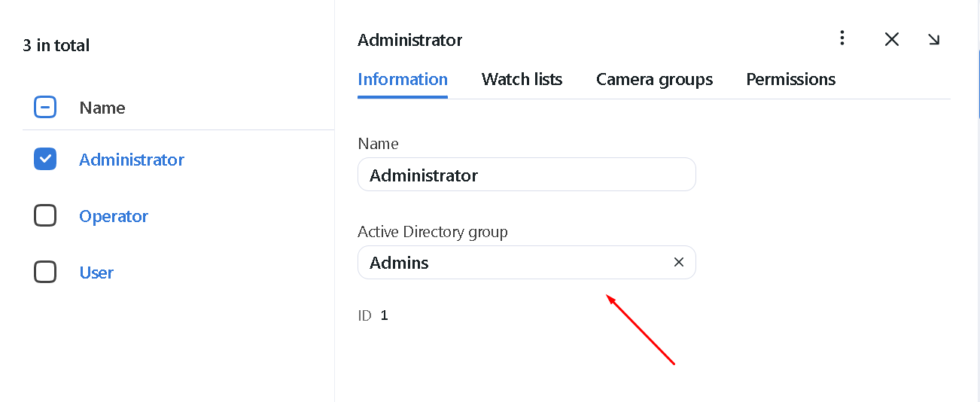Toggle the select-all checkbox in table header
Image resolution: width=980 pixels, height=402 pixels.
point(45,108)
